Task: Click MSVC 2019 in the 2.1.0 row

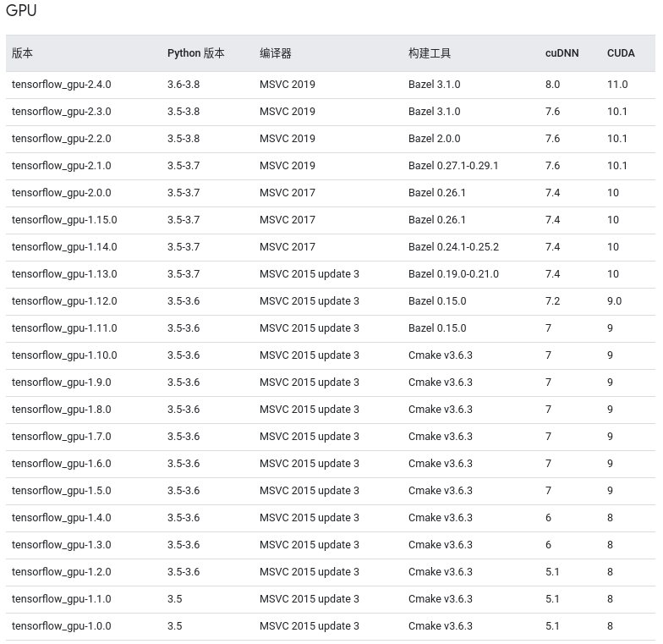Action: (x=288, y=166)
